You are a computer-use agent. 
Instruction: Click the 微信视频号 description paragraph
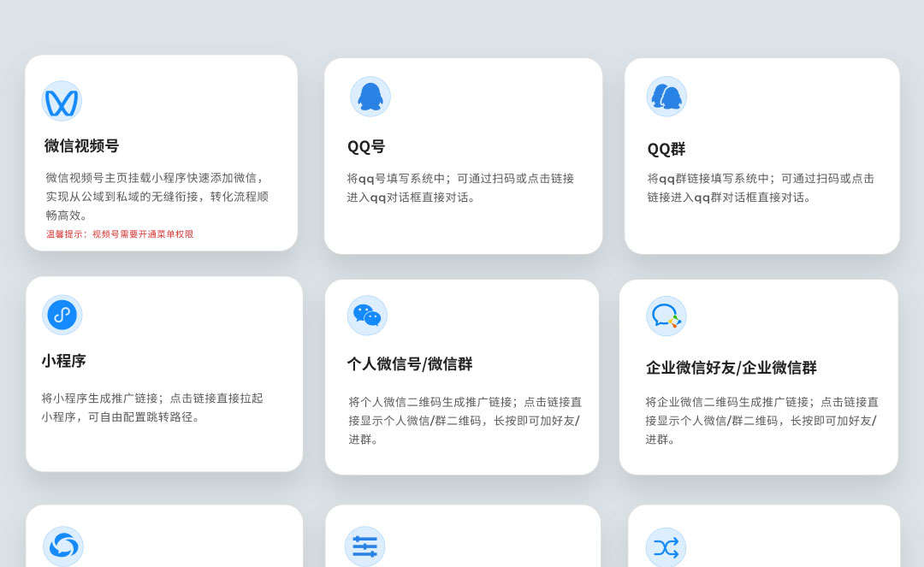(157, 197)
